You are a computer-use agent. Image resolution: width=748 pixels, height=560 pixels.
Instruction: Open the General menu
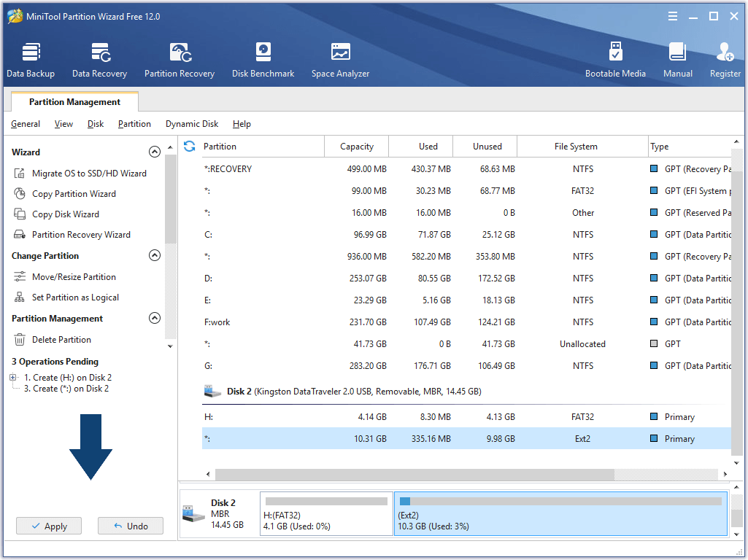(26, 124)
